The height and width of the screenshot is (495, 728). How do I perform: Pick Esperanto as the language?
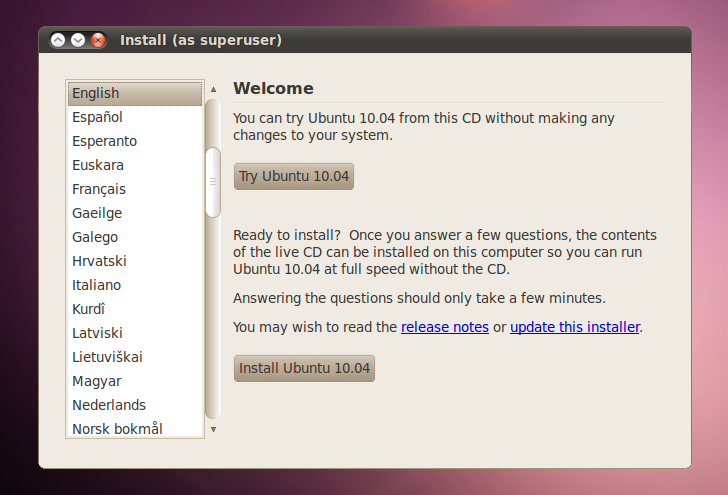pos(135,141)
